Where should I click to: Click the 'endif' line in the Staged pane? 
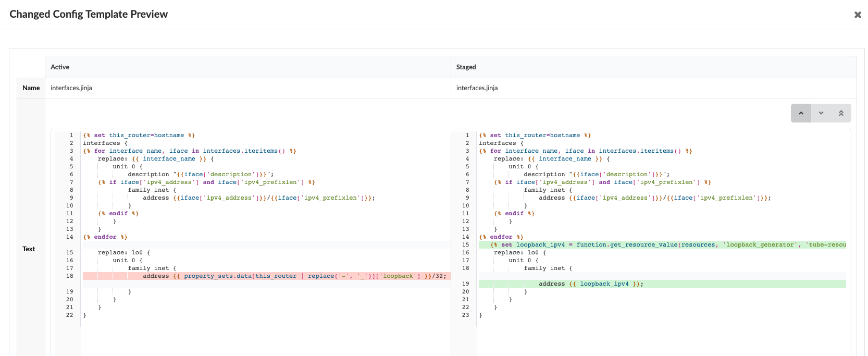pos(514,214)
